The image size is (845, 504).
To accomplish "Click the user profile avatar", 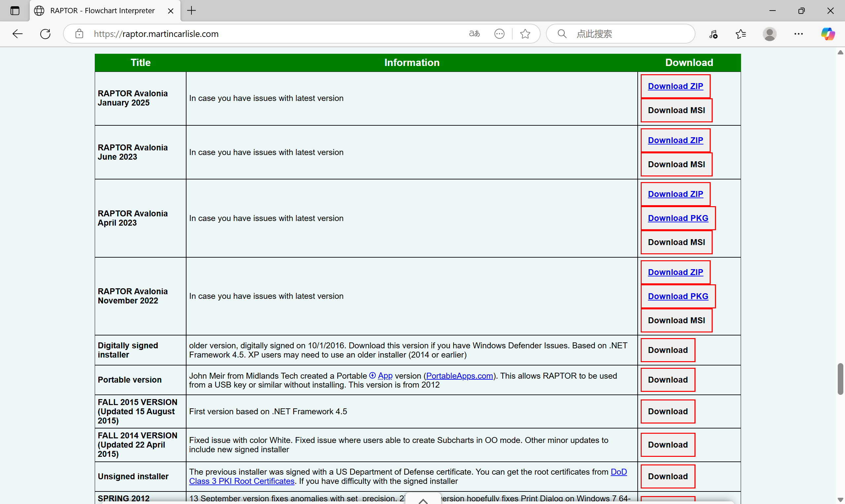I will click(x=769, y=34).
